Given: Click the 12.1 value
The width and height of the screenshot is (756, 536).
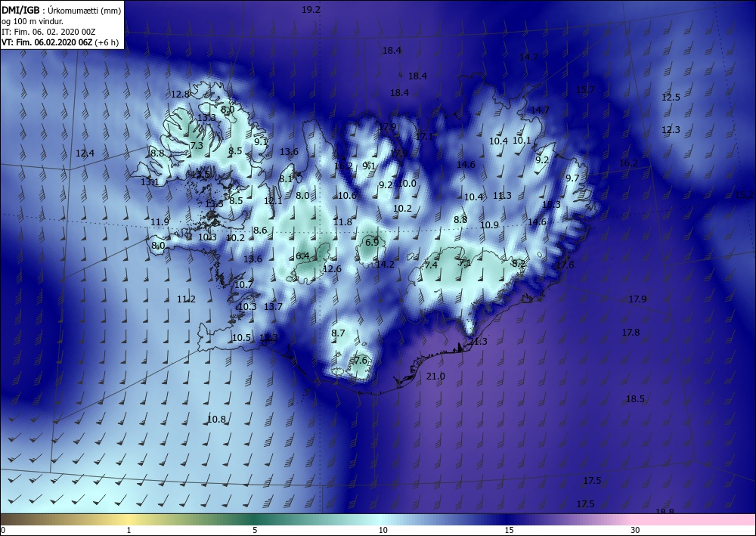Looking at the screenshot, I should pos(273,201).
